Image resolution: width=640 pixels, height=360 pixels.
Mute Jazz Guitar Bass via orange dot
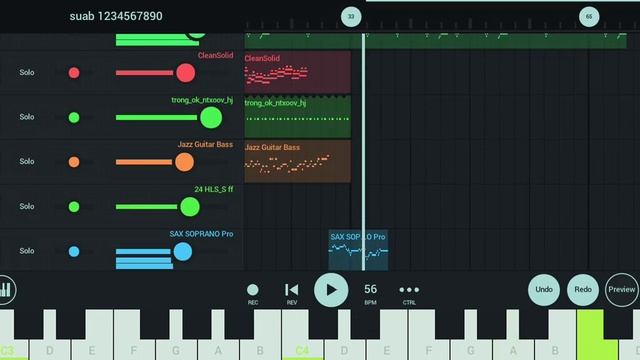(x=74, y=162)
